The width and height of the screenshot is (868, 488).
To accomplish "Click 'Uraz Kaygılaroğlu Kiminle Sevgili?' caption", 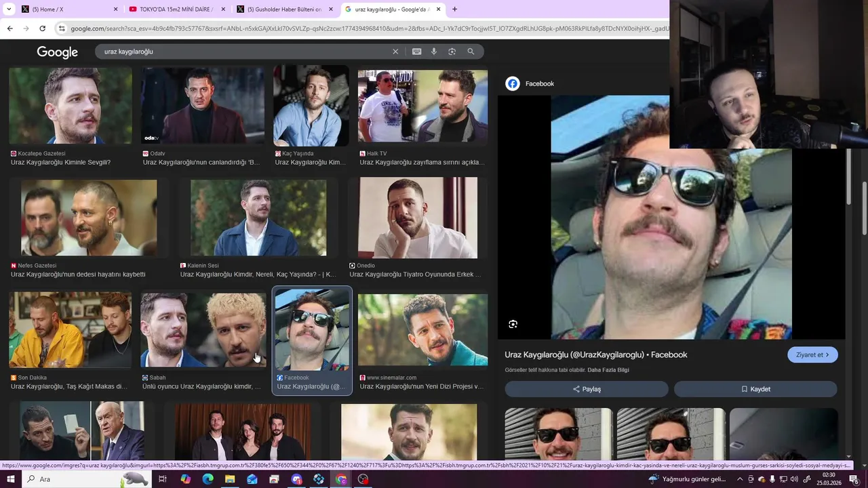I will point(60,163).
